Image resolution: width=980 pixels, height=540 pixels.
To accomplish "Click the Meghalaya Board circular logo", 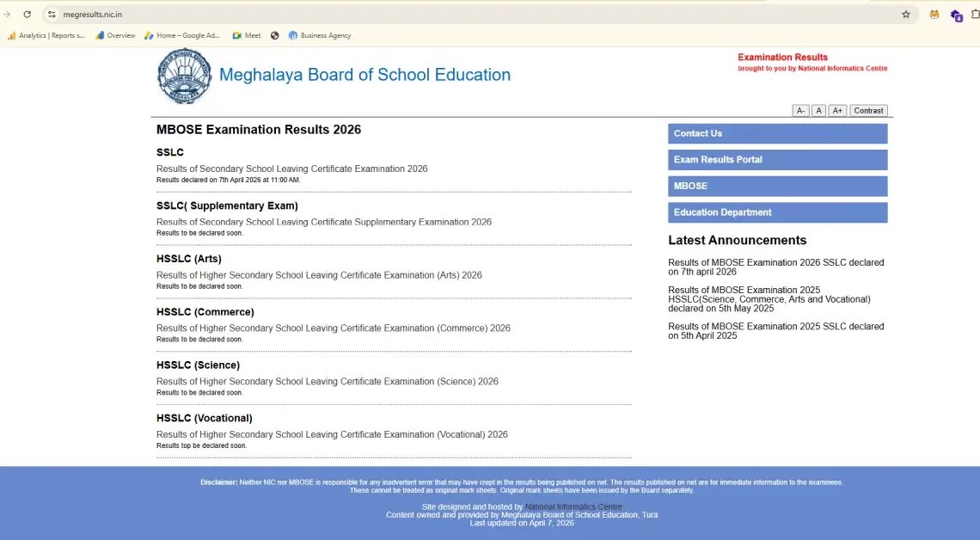I will 184,76.
